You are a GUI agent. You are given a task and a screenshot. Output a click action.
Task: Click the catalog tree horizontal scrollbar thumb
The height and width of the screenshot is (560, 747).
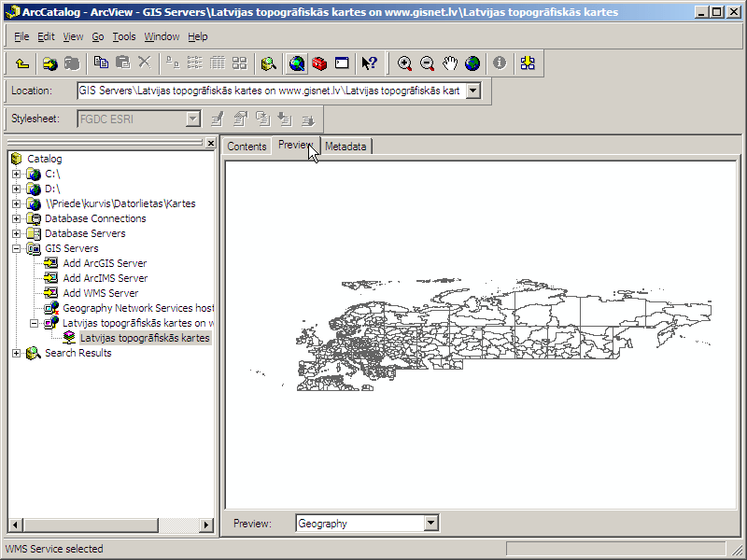click(x=90, y=525)
